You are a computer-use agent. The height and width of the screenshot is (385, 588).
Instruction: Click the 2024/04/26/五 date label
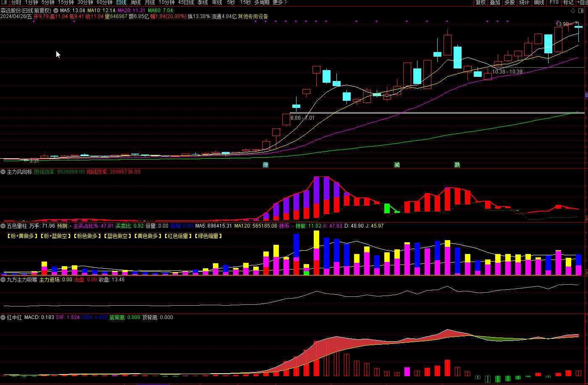tap(16, 16)
